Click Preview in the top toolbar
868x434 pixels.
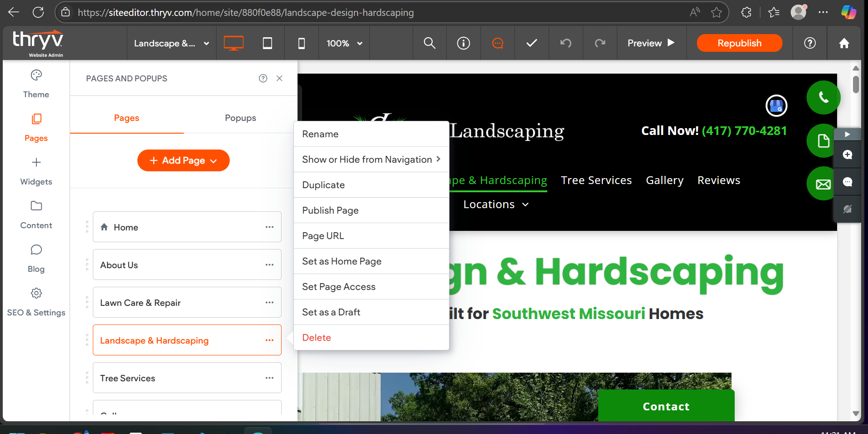pyautogui.click(x=651, y=43)
